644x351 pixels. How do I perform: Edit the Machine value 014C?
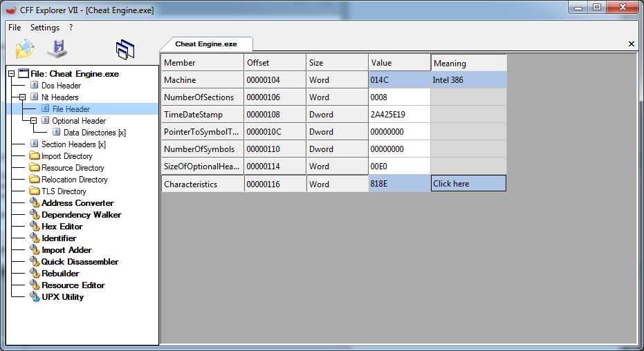399,80
